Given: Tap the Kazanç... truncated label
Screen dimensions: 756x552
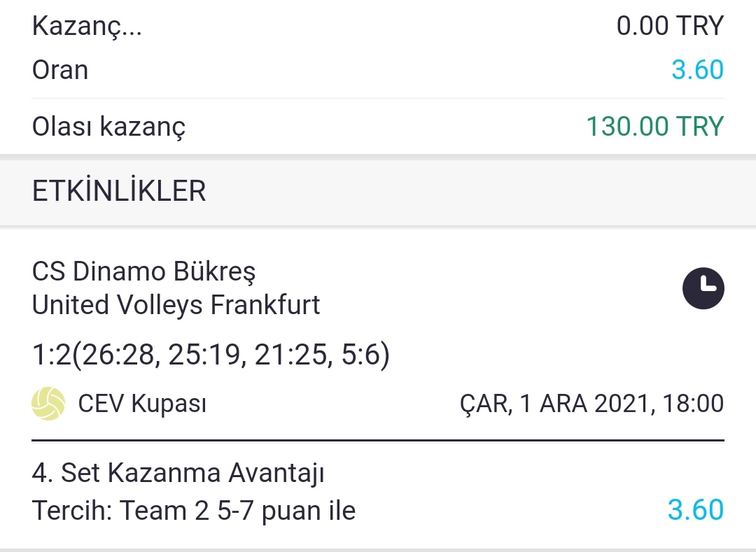Looking at the screenshot, I should 87,27.
